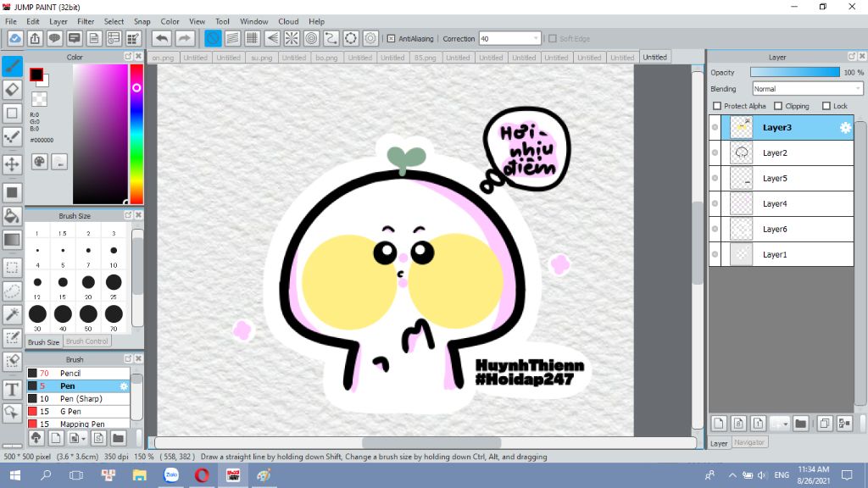Open the Snap menu
The image size is (868, 488).
point(142,21)
